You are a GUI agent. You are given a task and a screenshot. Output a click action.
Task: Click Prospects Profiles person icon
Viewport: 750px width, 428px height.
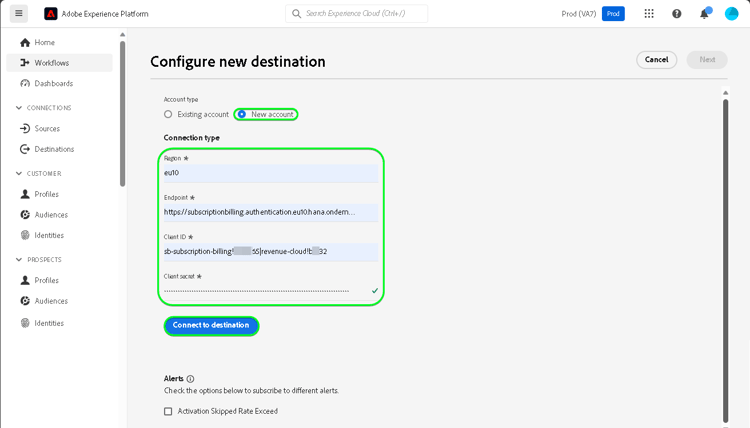click(25, 280)
